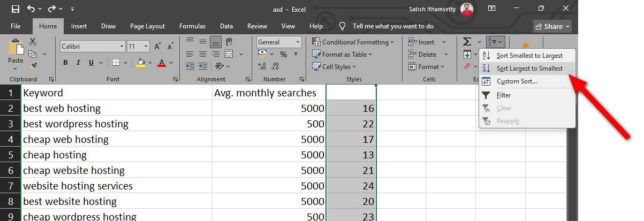644x221 pixels.
Task: Open the Clipboard pane launcher
Action: point(51,79)
